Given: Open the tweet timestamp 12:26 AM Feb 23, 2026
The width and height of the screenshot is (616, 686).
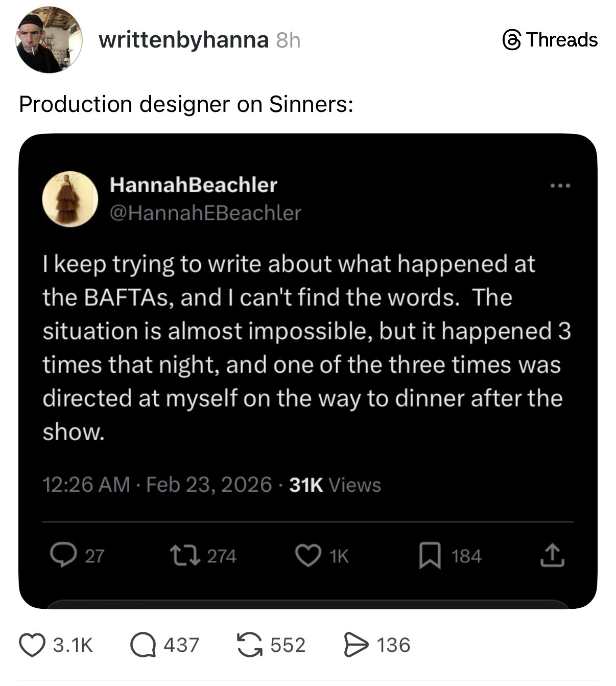Looking at the screenshot, I should [157, 485].
